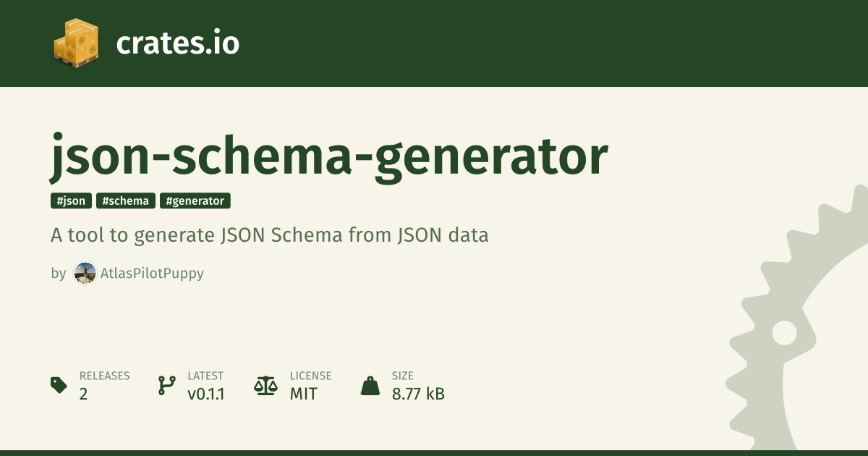This screenshot has width=868, height=456.
Task: Open the crates.io home text link
Action: (x=177, y=44)
